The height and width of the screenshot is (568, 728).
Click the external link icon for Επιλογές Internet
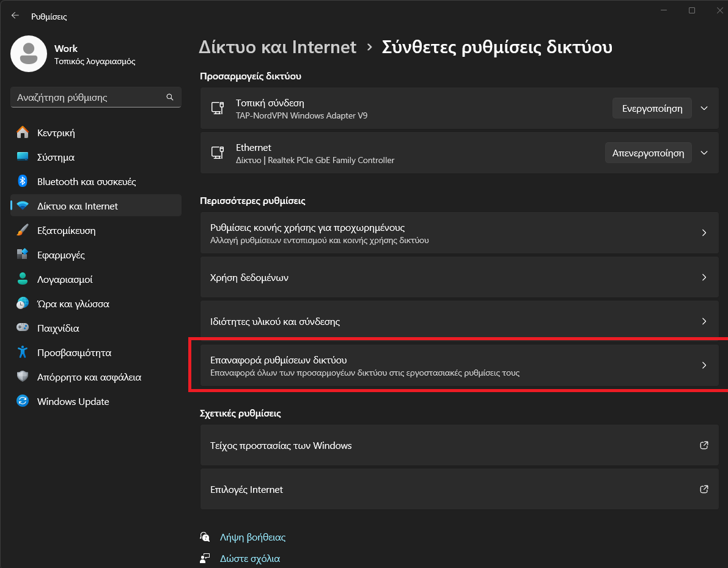pyautogui.click(x=704, y=489)
